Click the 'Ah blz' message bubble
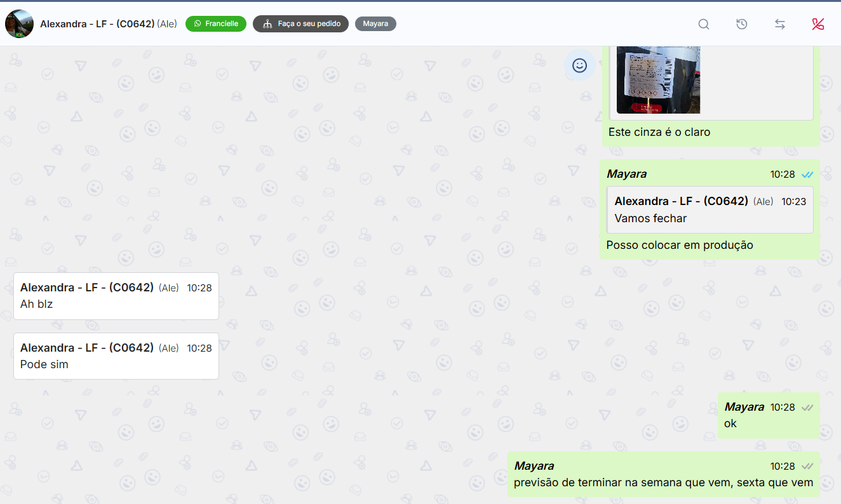The height and width of the screenshot is (504, 841). 116,296
